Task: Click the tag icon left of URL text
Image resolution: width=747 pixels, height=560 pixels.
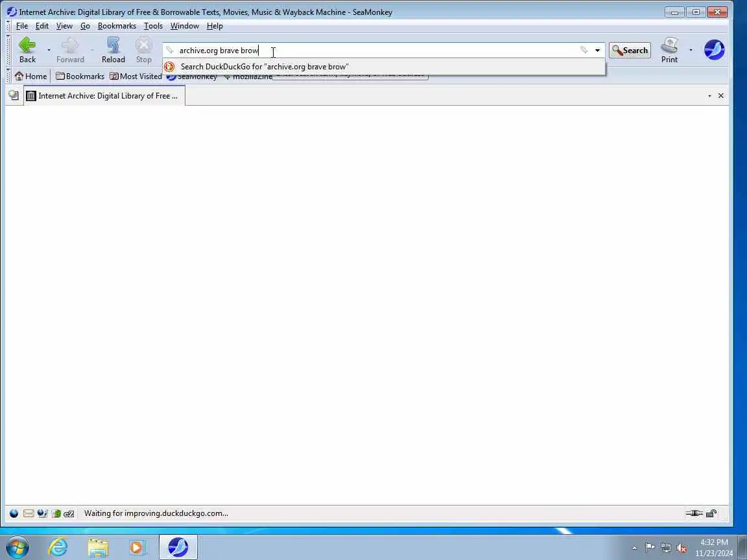Action: [x=170, y=50]
